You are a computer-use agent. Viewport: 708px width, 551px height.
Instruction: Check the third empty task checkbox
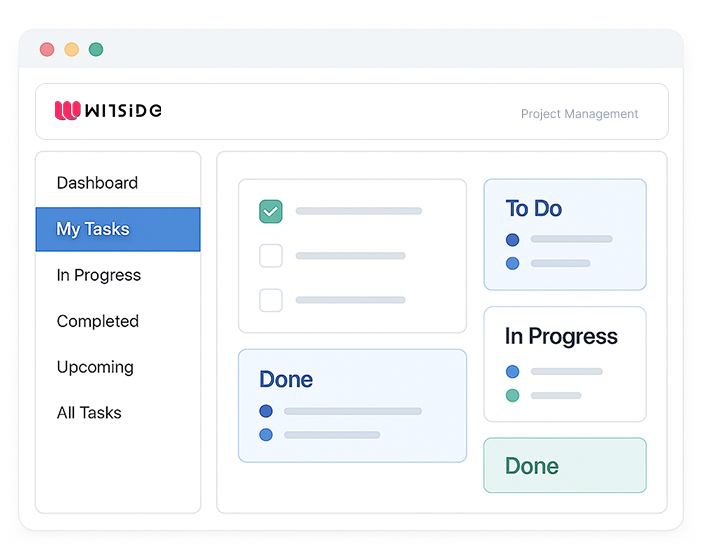pos(271,300)
